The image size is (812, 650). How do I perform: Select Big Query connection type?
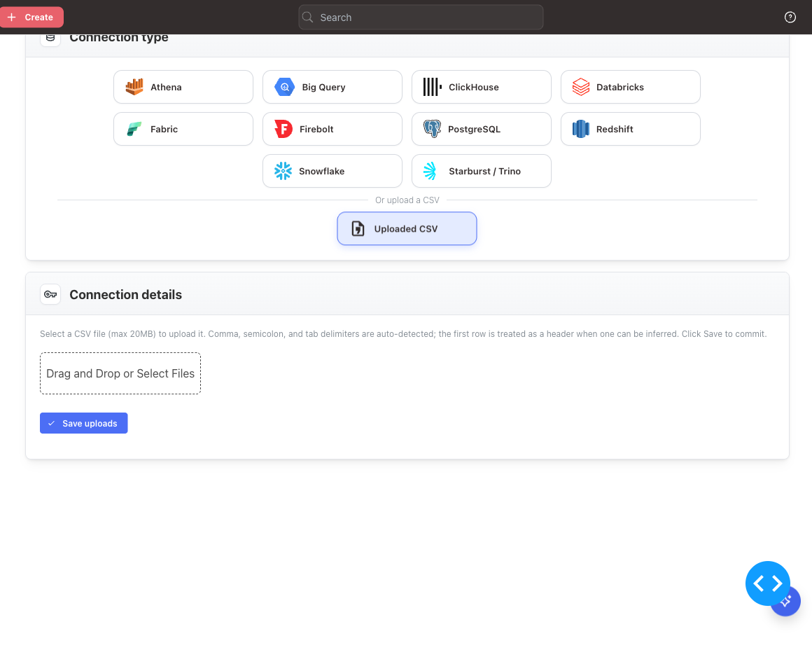332,87
